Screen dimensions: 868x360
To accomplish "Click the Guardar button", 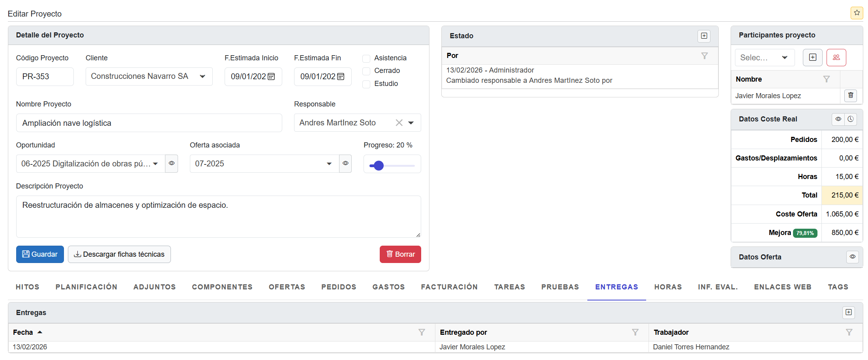I will click(x=40, y=254).
